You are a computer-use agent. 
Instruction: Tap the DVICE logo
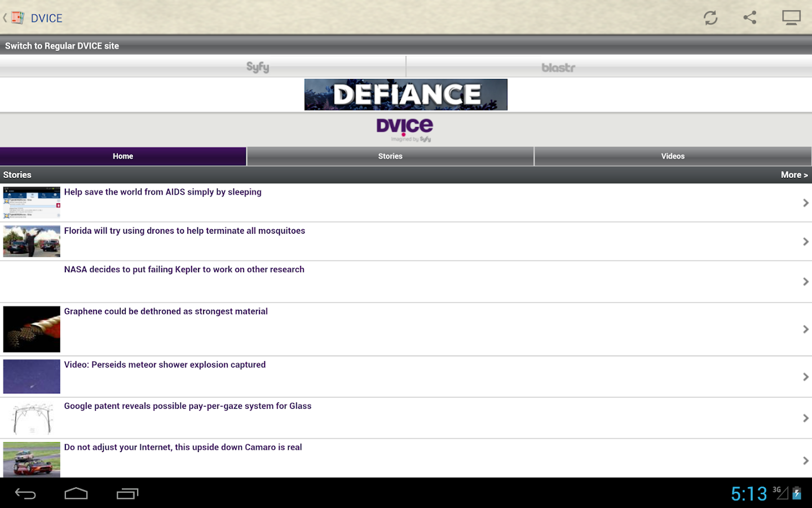(405, 130)
